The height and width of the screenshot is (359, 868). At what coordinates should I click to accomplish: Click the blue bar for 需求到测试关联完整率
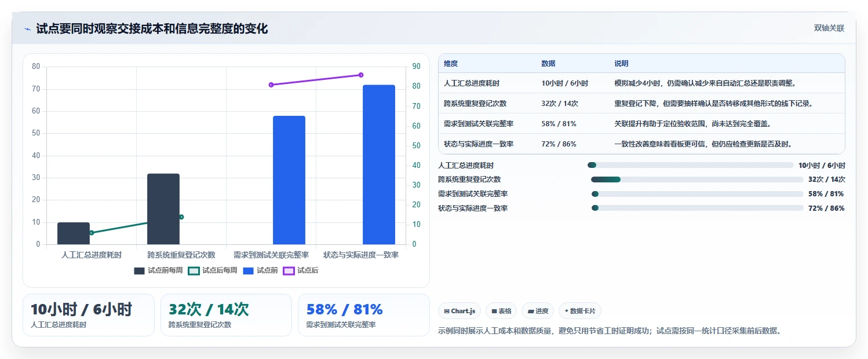click(x=289, y=180)
